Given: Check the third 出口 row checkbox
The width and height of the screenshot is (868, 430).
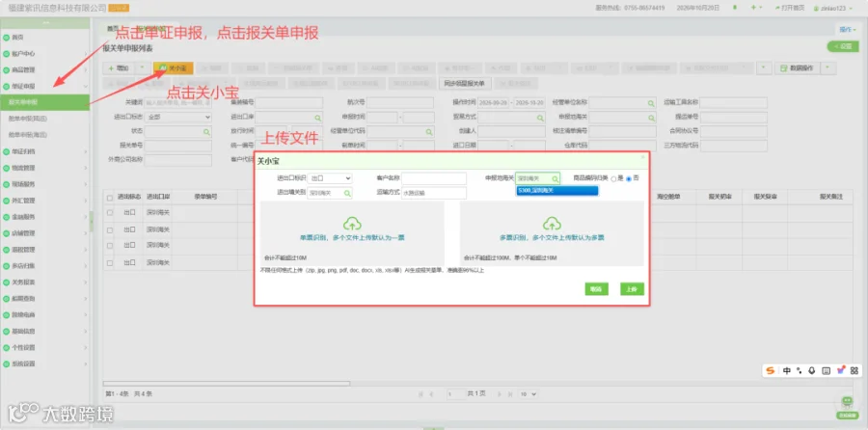Looking at the screenshot, I should [110, 245].
